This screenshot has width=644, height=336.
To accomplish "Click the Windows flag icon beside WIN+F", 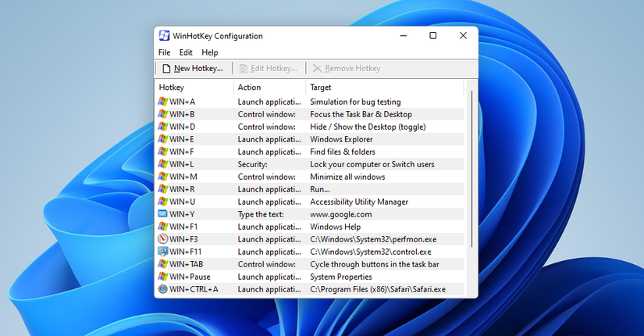I will pyautogui.click(x=162, y=152).
